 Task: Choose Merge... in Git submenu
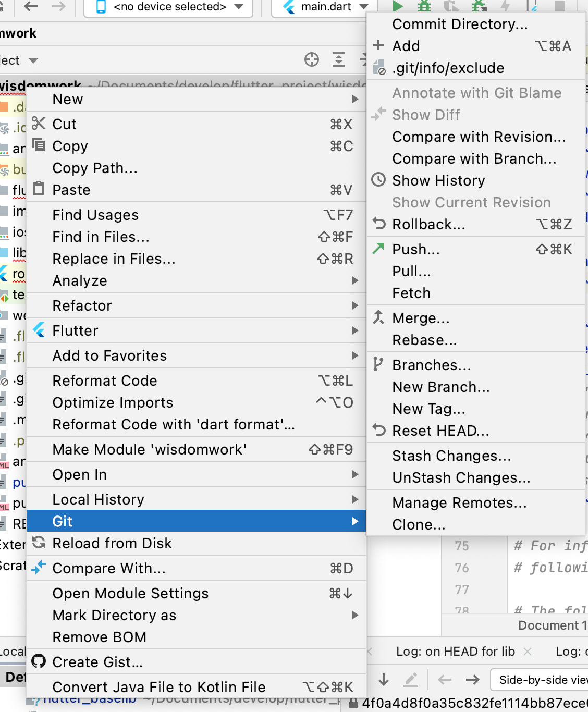475,318
